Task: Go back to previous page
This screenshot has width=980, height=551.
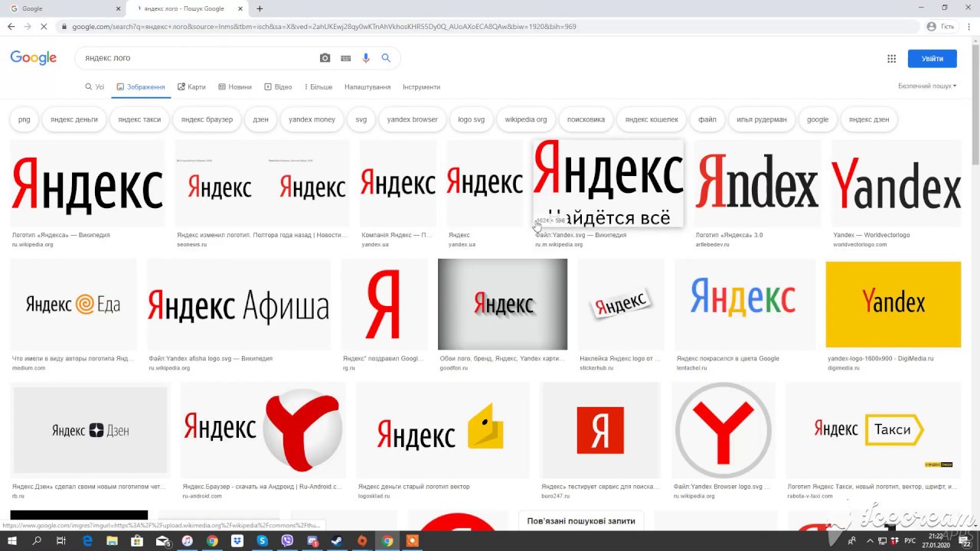Action: point(11,26)
